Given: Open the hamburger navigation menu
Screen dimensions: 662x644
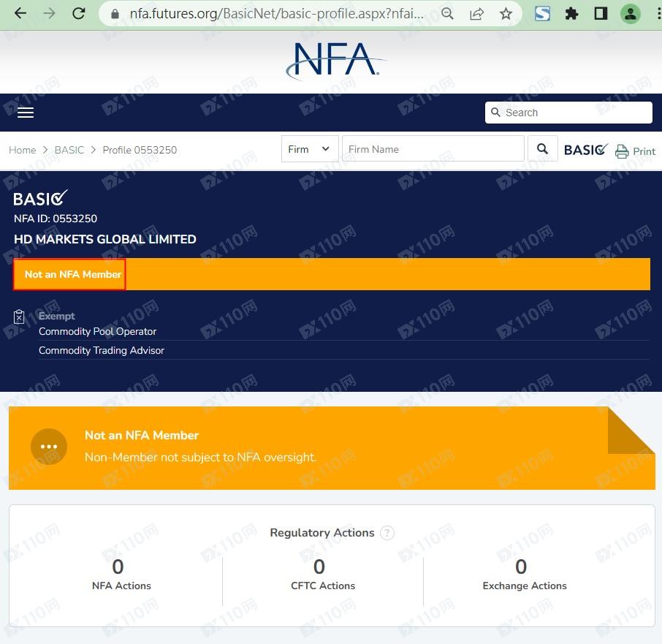Looking at the screenshot, I should (26, 113).
